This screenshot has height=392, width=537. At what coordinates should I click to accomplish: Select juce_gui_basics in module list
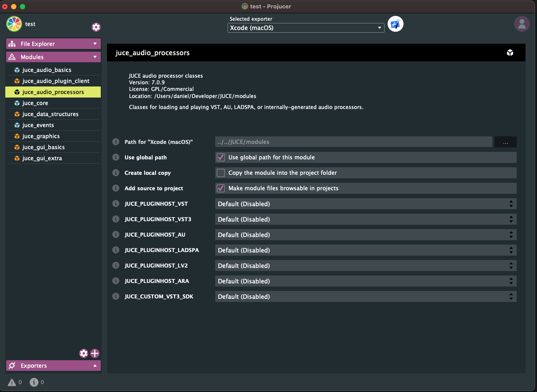point(53,147)
